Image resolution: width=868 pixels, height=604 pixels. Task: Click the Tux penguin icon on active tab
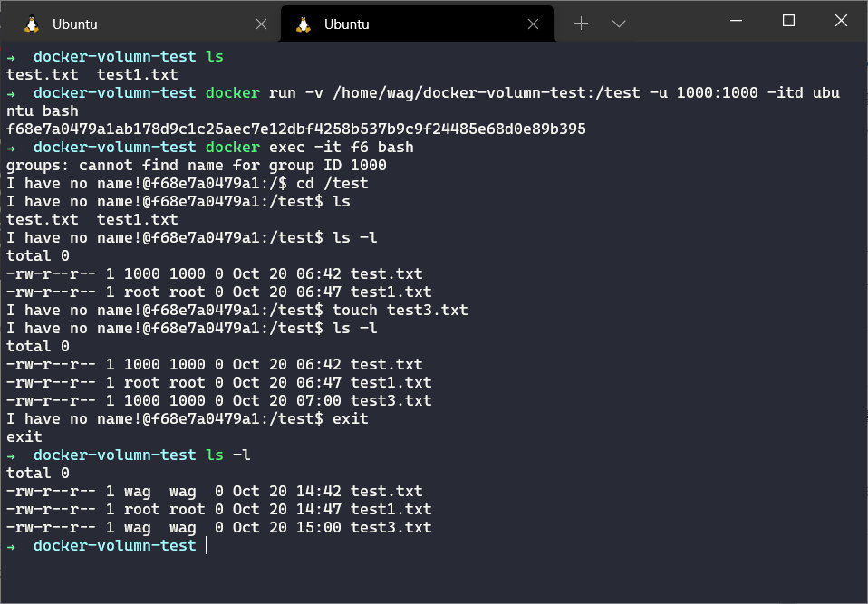[304, 24]
